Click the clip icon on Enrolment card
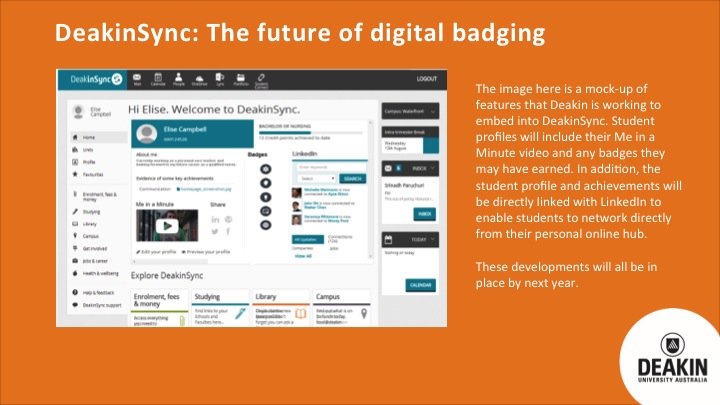Viewport: 720px width, 405px height. click(182, 320)
